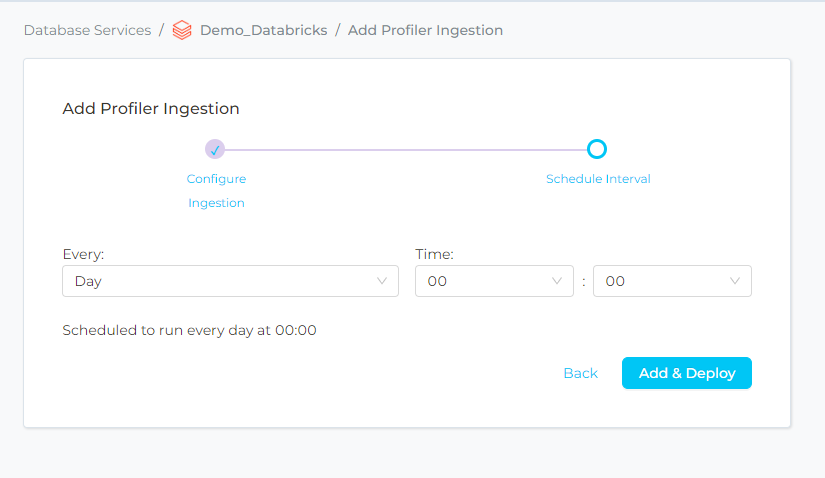This screenshot has height=478, width=825.
Task: Click the Schedule Interval step circle
Action: click(596, 149)
